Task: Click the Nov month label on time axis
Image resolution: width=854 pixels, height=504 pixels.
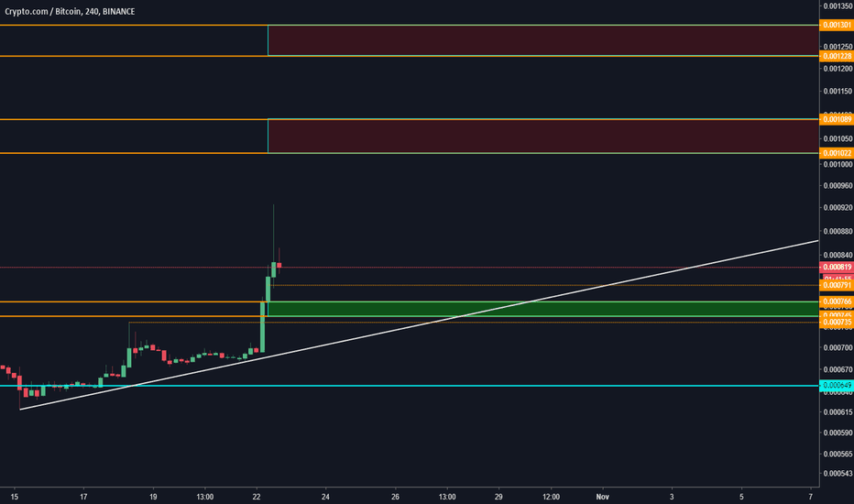Action: [602, 497]
